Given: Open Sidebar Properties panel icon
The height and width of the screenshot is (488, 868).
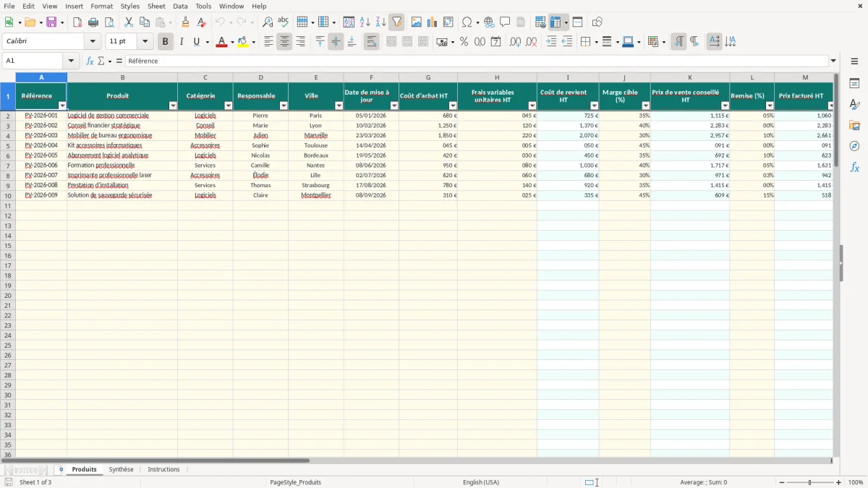Looking at the screenshot, I should pyautogui.click(x=854, y=84).
